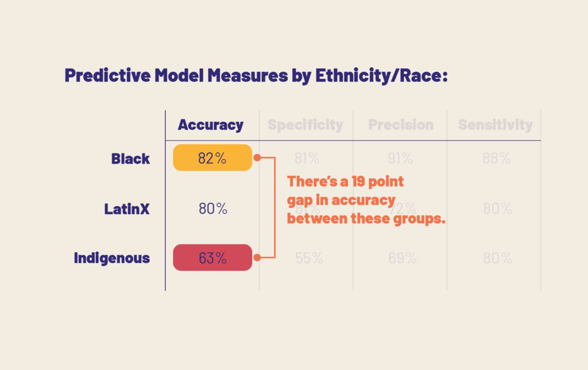588x370 pixels.
Task: Click the yellow highlighted 82% accuracy cell
Action: pyautogui.click(x=212, y=158)
